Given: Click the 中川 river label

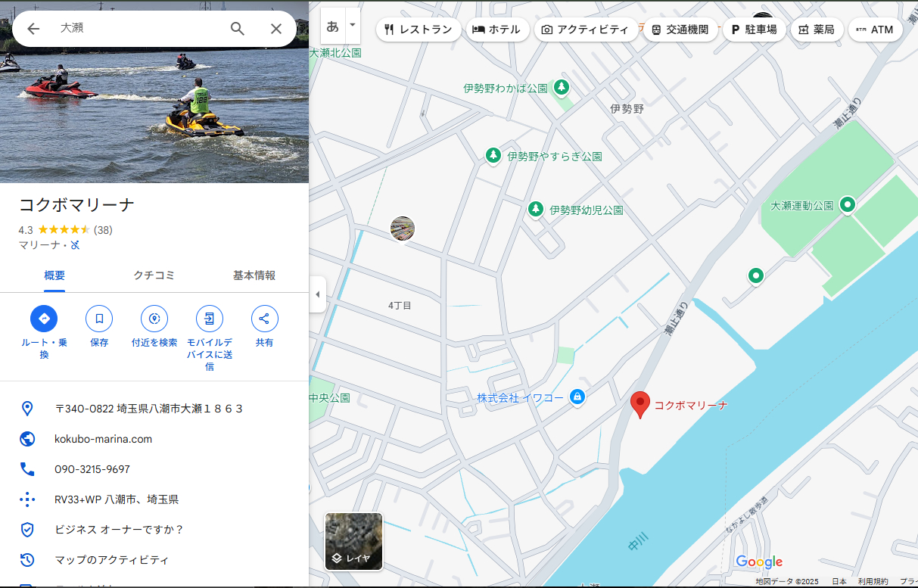Looking at the screenshot, I should (639, 542).
